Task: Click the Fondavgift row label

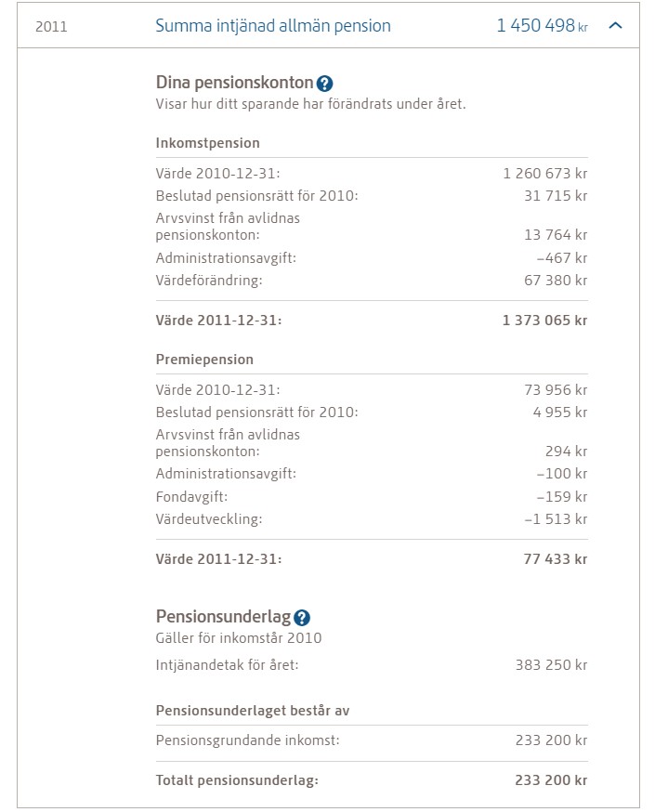Action: click(x=191, y=497)
